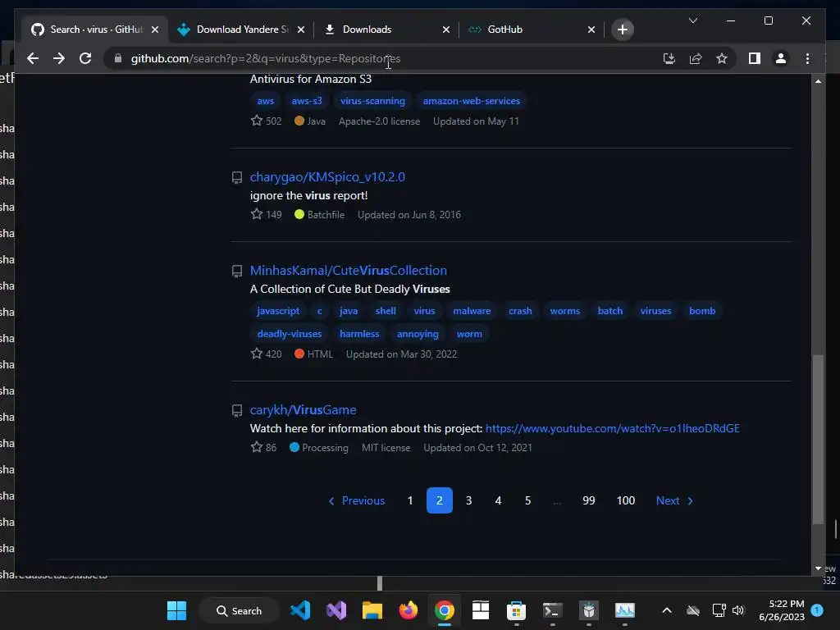
Task: Go to the Next results page
Action: click(674, 500)
